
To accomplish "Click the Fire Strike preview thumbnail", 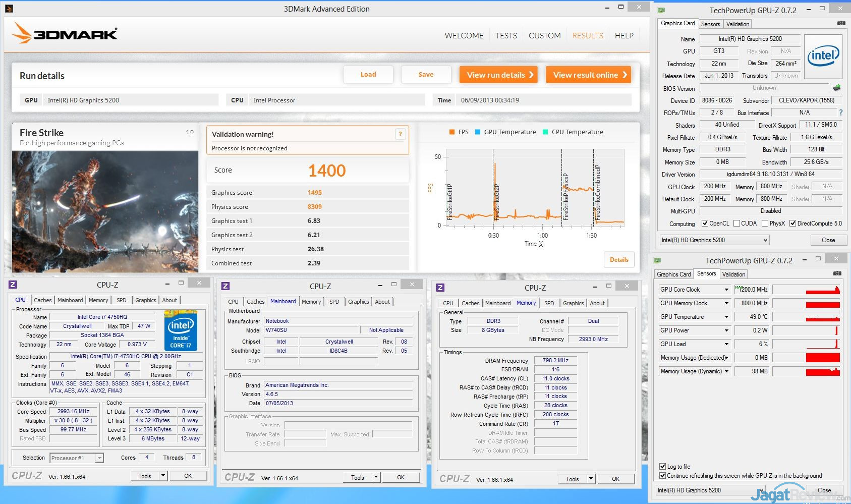I will click(105, 211).
